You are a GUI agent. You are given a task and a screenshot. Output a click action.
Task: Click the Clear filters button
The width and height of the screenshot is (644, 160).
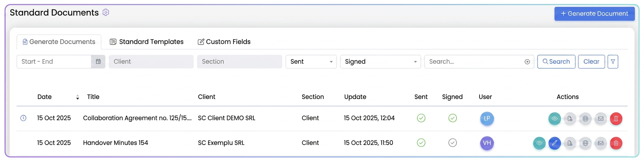[x=591, y=62]
